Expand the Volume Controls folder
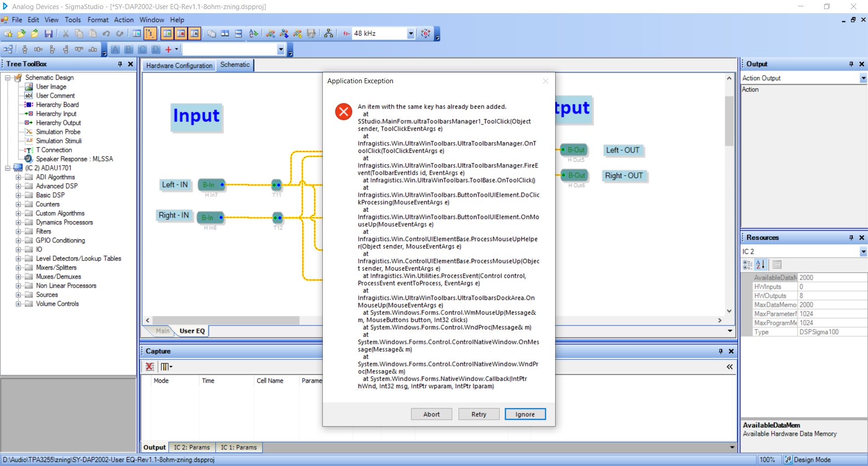Image resolution: width=868 pixels, height=466 pixels. coord(19,304)
